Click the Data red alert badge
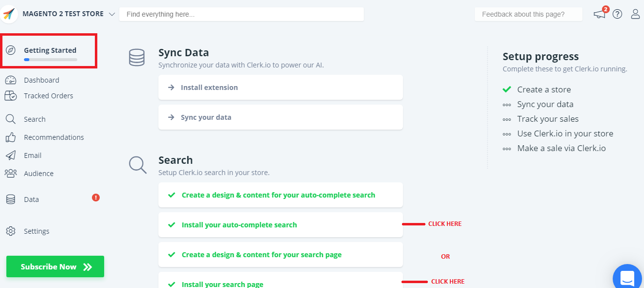Screen dimensions: 644x288 96,198
